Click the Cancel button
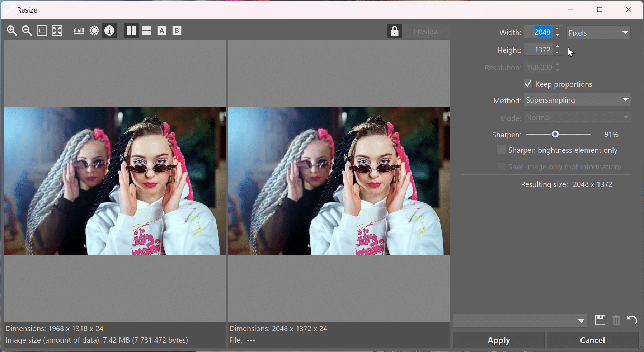This screenshot has width=644, height=352. point(592,340)
